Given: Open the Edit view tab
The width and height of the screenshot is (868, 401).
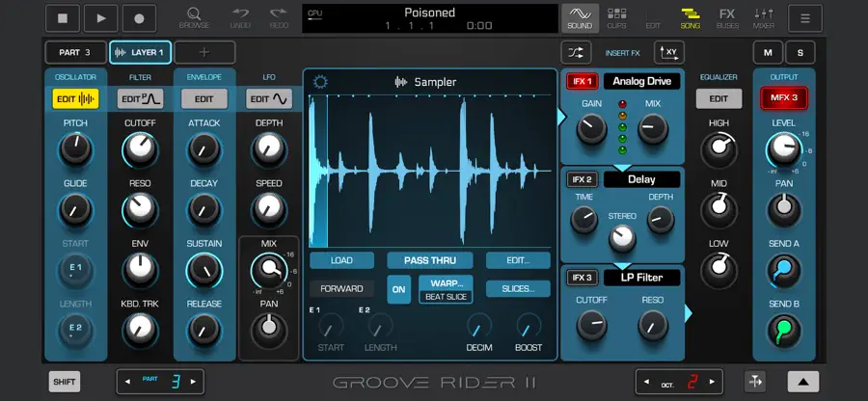Looking at the screenshot, I should [x=653, y=19].
